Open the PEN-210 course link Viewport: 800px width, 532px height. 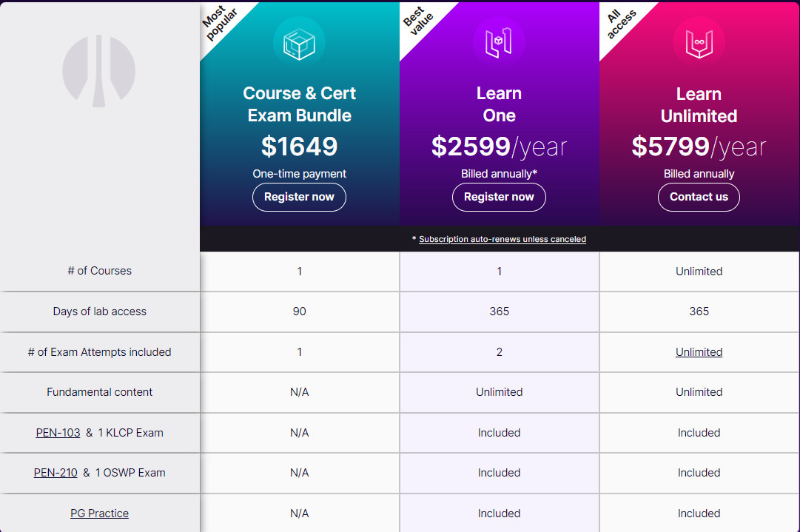point(56,473)
